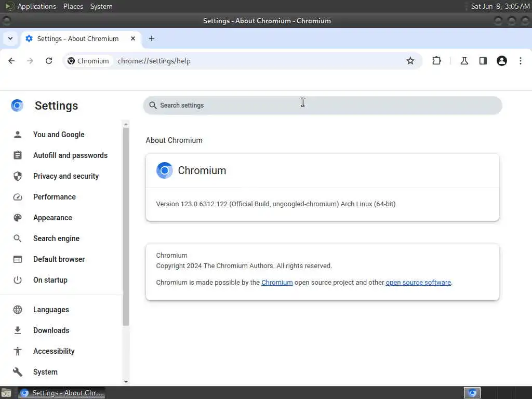Click the sidebar scroll-down arrow
This screenshot has width=532, height=399.
coord(126,382)
